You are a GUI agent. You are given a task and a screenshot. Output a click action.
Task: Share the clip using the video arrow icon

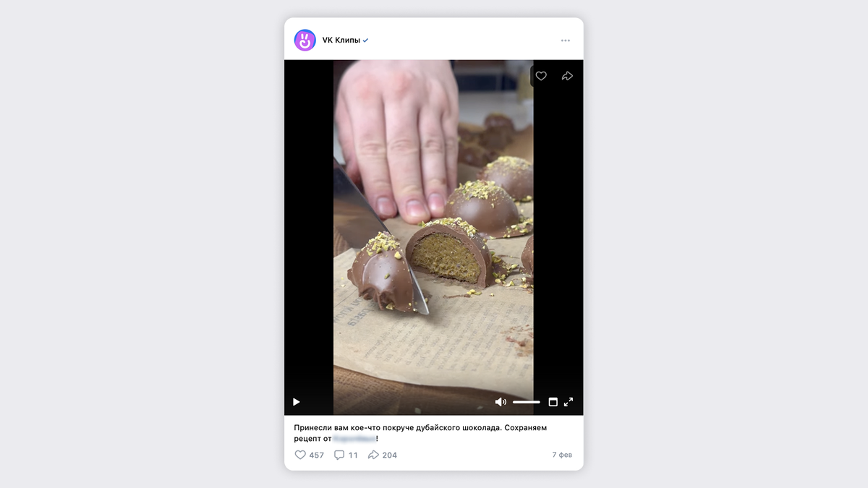(x=567, y=76)
